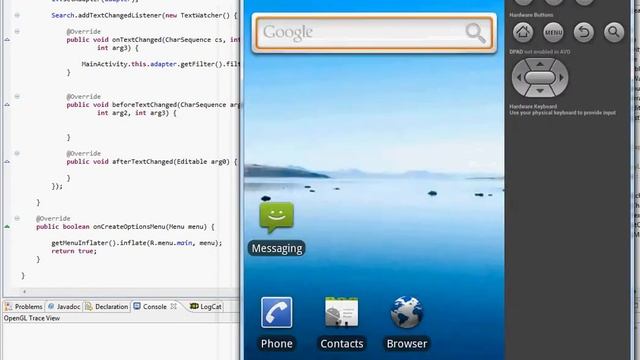Click override marker beside beforeTextChanged
Screen dimensions: 640x360
7,104
